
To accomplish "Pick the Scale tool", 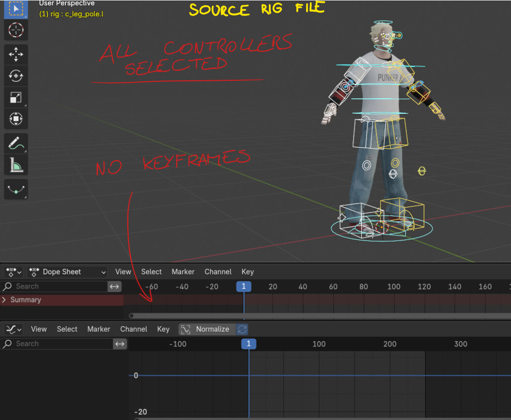I will pyautogui.click(x=15, y=97).
